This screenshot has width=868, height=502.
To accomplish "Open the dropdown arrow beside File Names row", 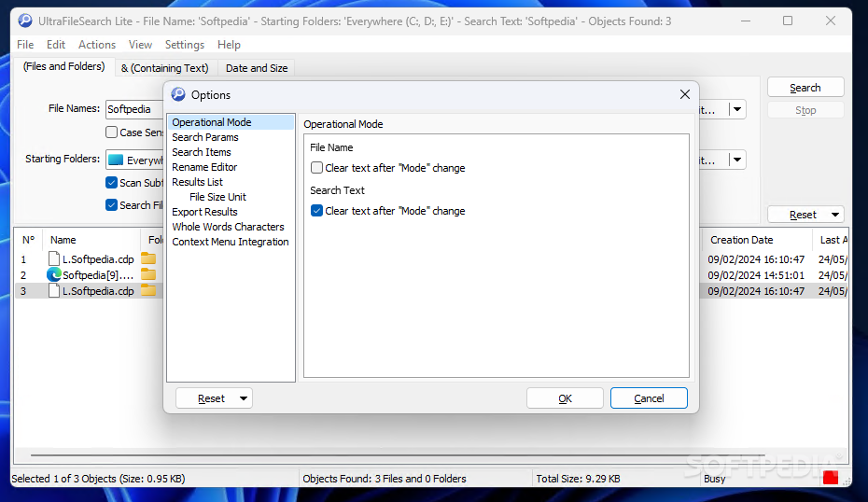I will (x=737, y=109).
